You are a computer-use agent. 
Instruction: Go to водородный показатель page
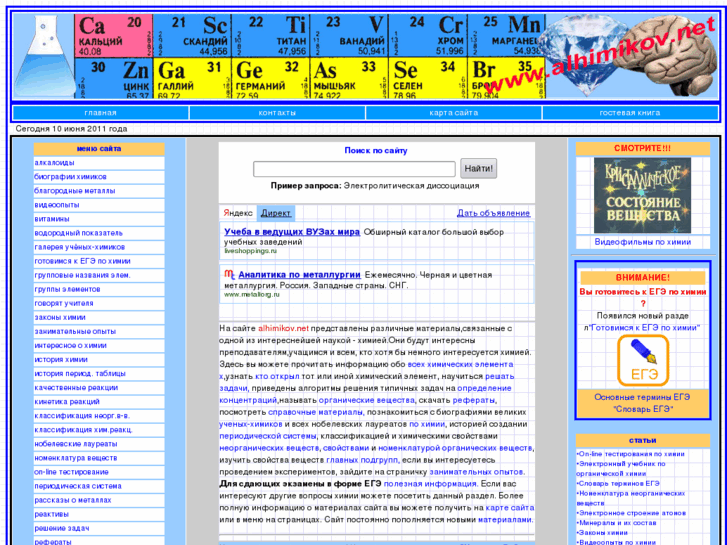point(78,233)
